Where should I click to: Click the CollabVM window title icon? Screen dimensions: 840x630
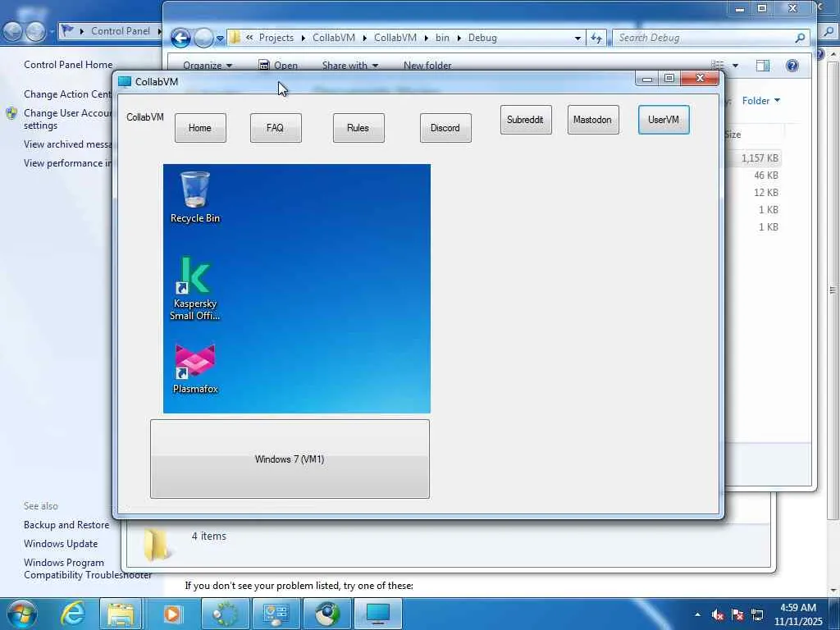coord(125,81)
